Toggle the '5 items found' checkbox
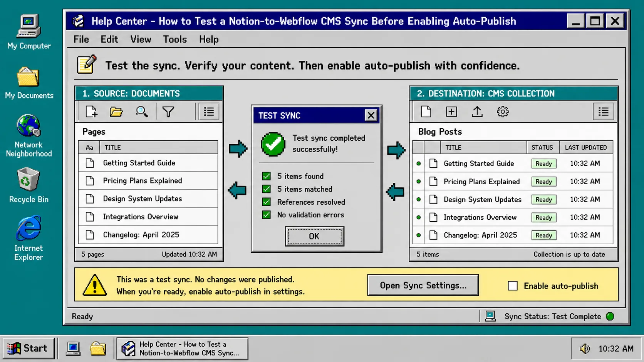644x362 pixels. (x=266, y=176)
